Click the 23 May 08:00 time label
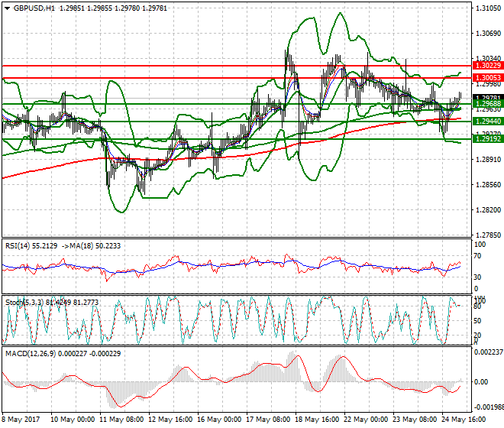The image size is (504, 428). pos(415,420)
